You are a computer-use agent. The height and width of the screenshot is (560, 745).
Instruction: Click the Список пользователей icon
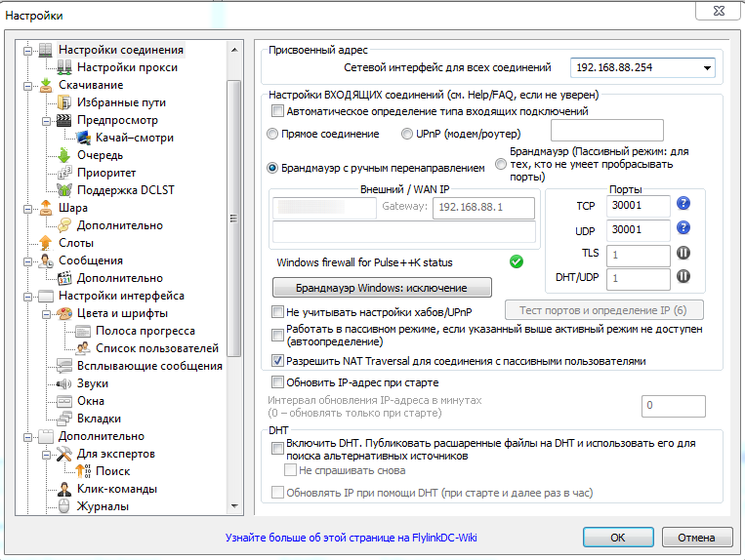(83, 348)
